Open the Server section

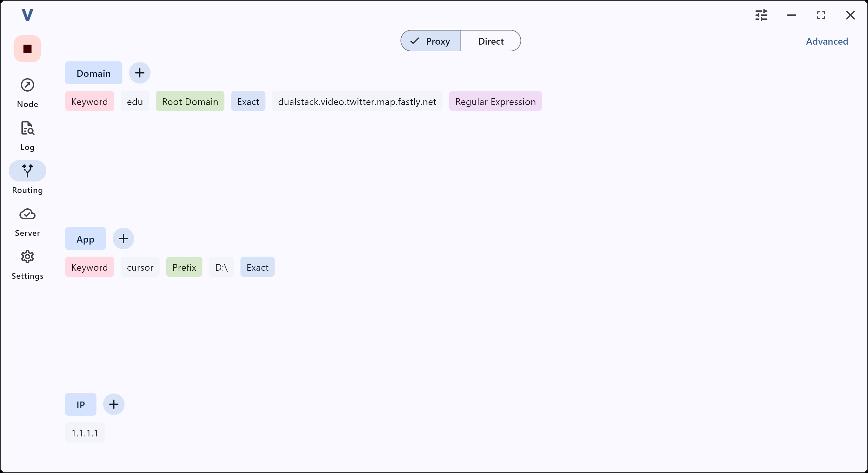tap(27, 222)
